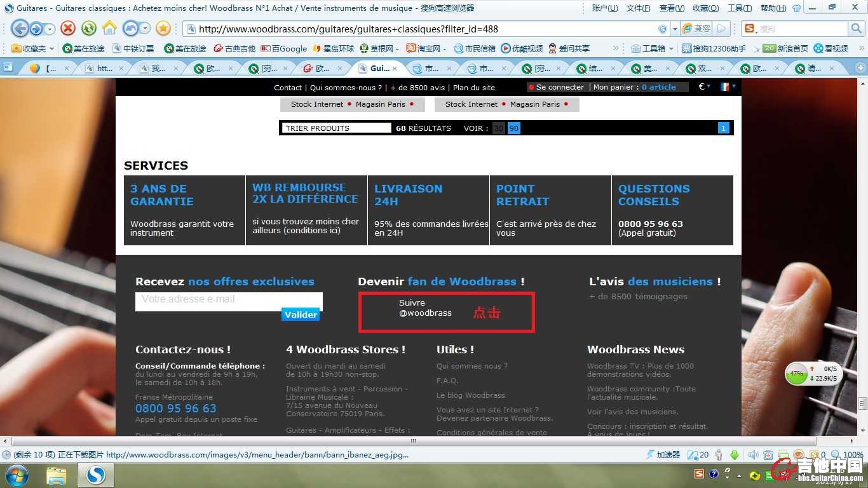
Task: Open the 工具箱 toolbox dropdown
Action: point(652,48)
